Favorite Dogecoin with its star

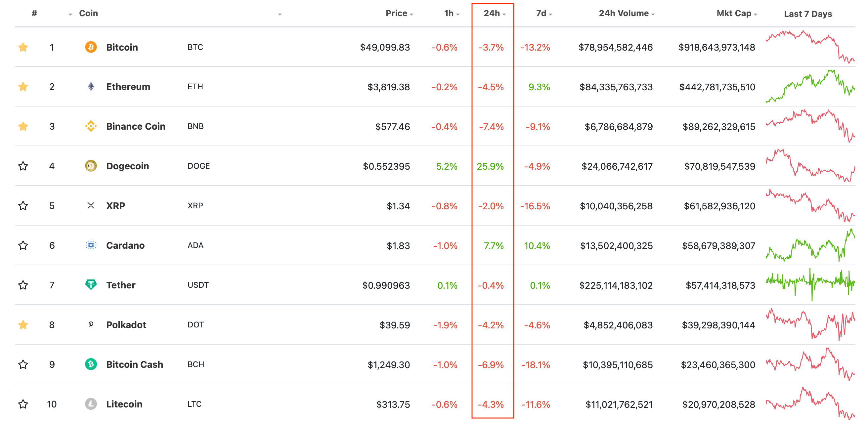coord(23,166)
